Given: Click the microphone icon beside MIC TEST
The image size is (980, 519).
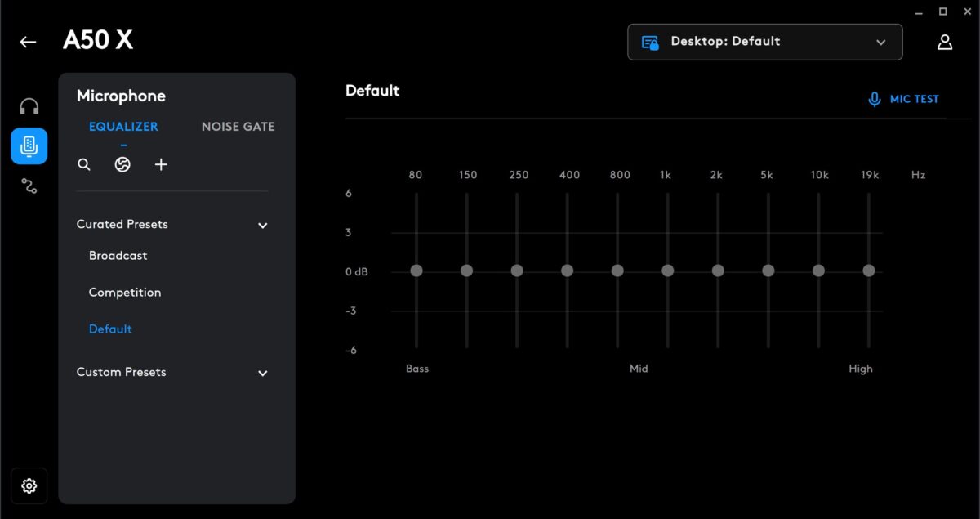Looking at the screenshot, I should (x=875, y=100).
